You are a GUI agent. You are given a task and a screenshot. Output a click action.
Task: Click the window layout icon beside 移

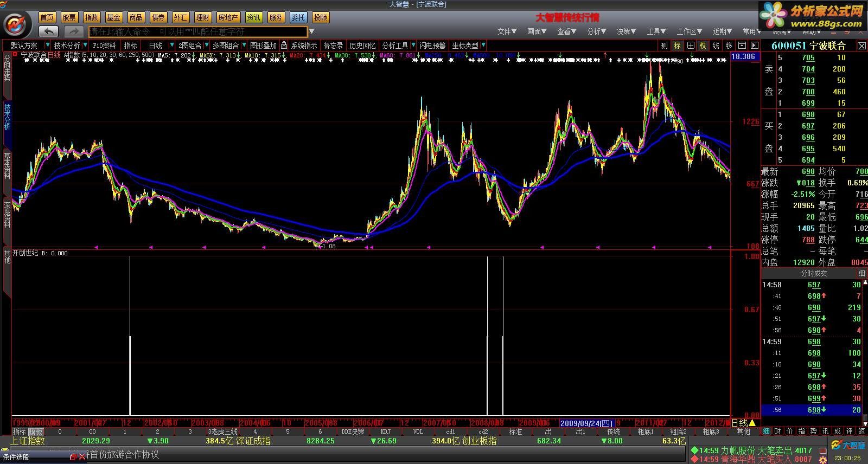point(742,46)
